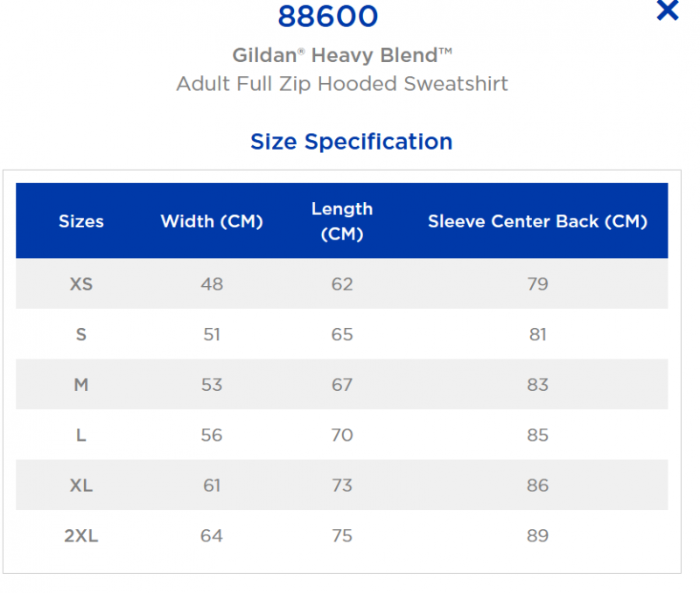
Task: Select the Width (CM) column header
Action: pos(212,221)
